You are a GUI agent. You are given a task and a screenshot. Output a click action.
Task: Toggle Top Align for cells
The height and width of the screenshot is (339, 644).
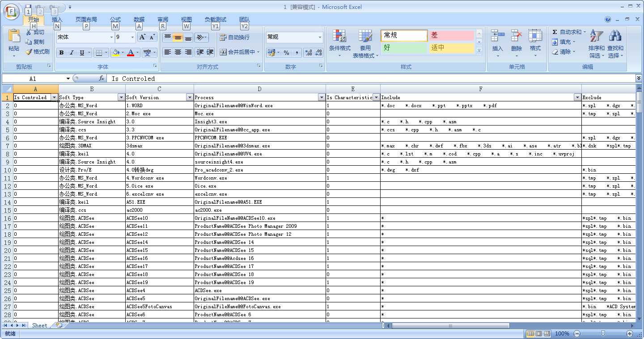(x=167, y=38)
